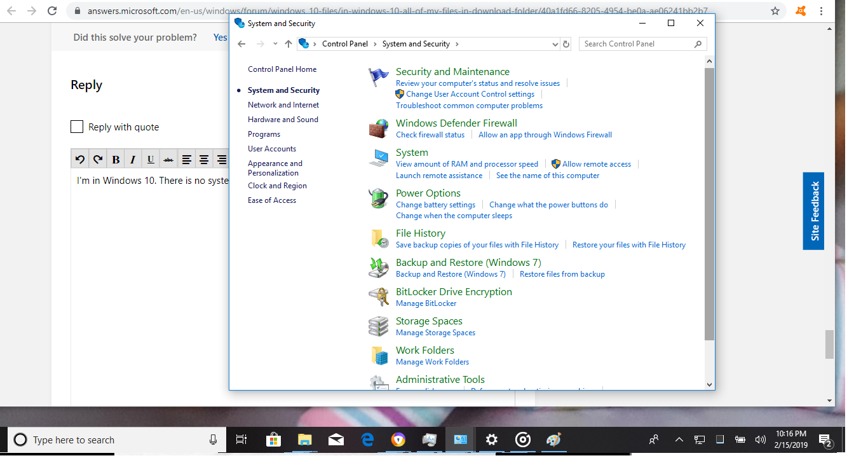This screenshot has height=458, width=868.
Task: Click the scroll down arrow in Control Panel
Action: (x=710, y=384)
